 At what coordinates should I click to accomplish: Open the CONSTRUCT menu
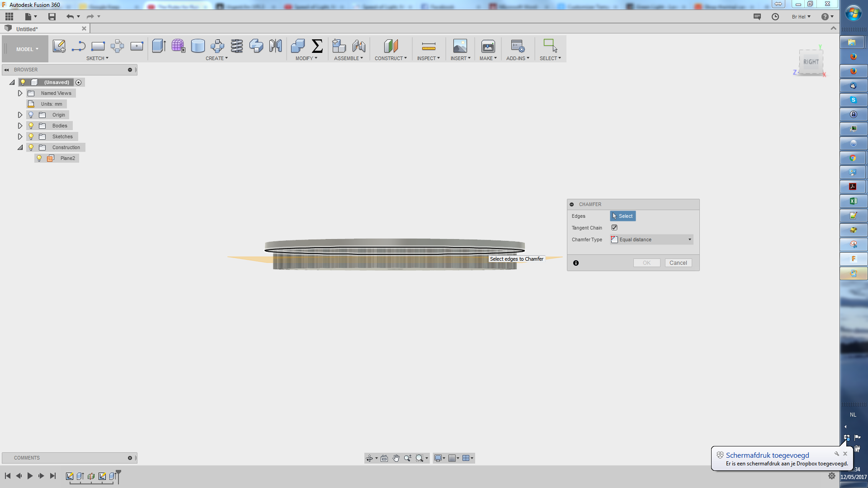tap(390, 58)
